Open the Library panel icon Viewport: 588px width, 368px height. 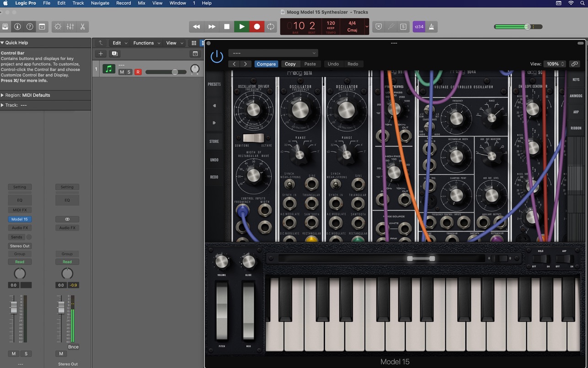[5, 27]
